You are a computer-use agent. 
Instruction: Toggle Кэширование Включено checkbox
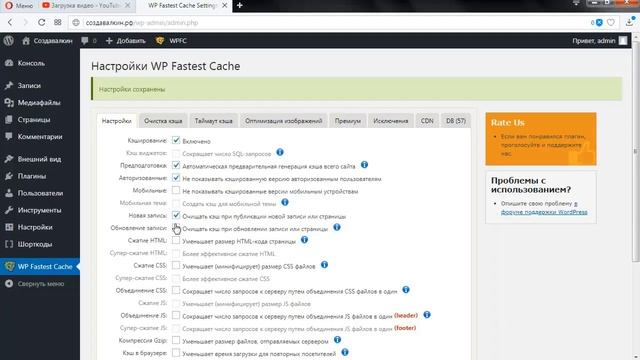(176, 140)
